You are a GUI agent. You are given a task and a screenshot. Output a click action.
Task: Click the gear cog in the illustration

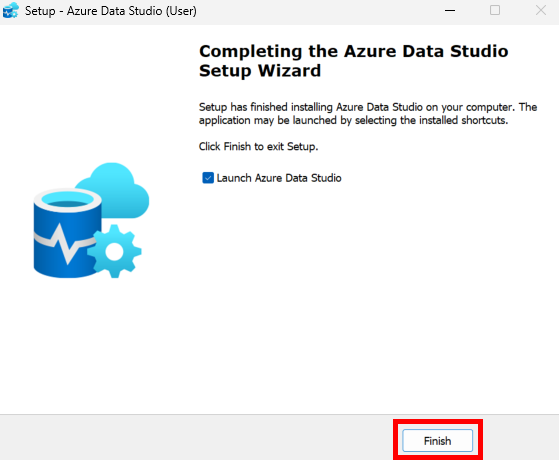point(114,251)
